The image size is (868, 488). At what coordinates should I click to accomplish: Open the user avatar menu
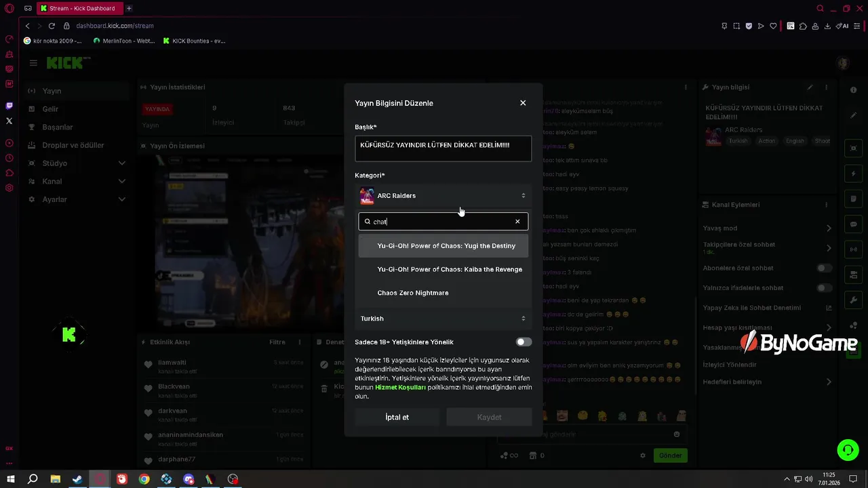(843, 63)
